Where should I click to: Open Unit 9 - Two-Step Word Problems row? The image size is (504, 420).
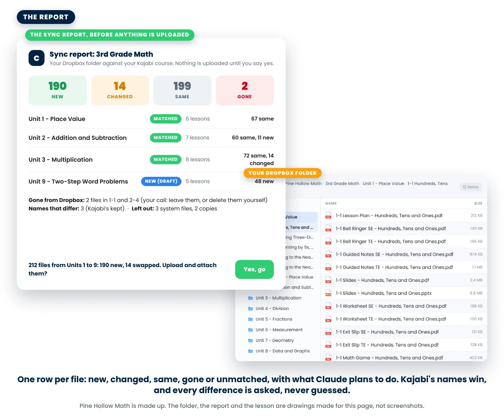pyautogui.click(x=151, y=181)
